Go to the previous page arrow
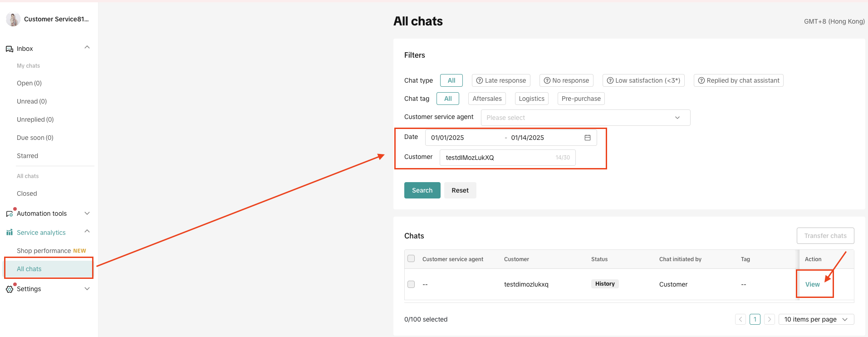The image size is (868, 337). click(740, 319)
